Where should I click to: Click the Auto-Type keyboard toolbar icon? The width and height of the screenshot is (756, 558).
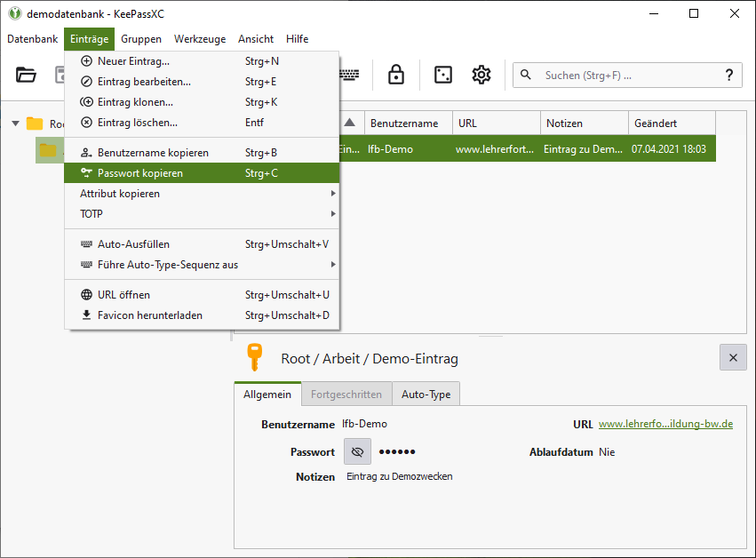click(x=349, y=76)
